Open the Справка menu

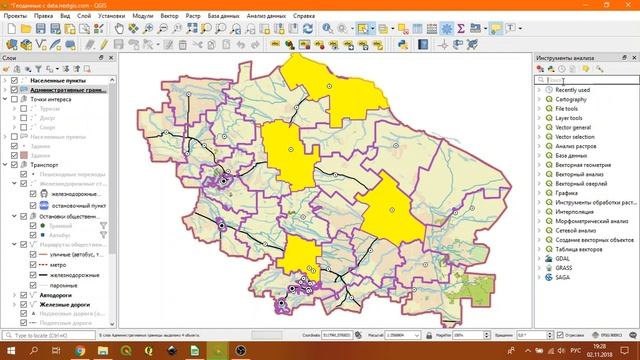click(x=304, y=16)
